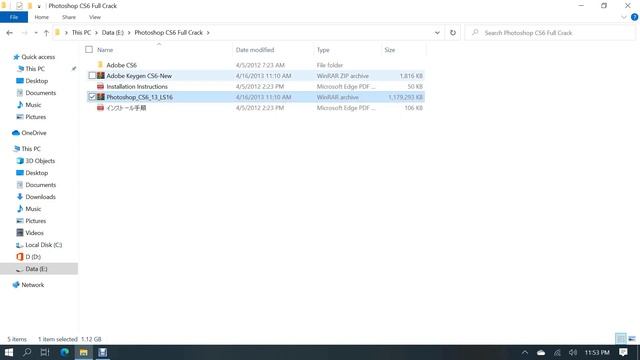Image resolution: width=640 pixels, height=360 pixels.
Task: Select the Installation Instructions file name
Action: coord(137,87)
